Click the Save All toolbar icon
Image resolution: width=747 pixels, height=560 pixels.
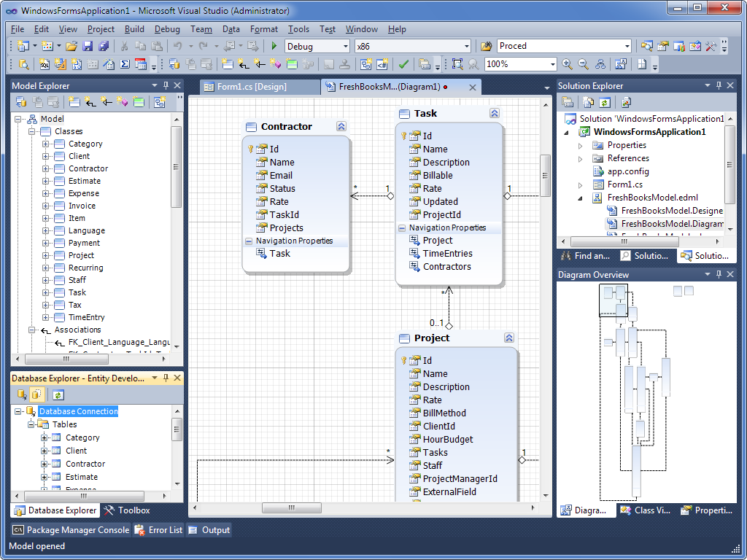pyautogui.click(x=104, y=46)
